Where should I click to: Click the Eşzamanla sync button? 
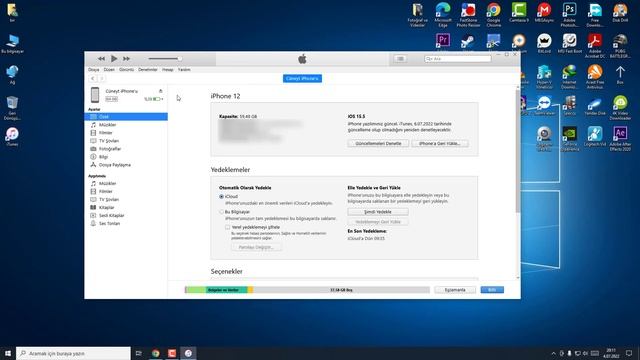455,290
